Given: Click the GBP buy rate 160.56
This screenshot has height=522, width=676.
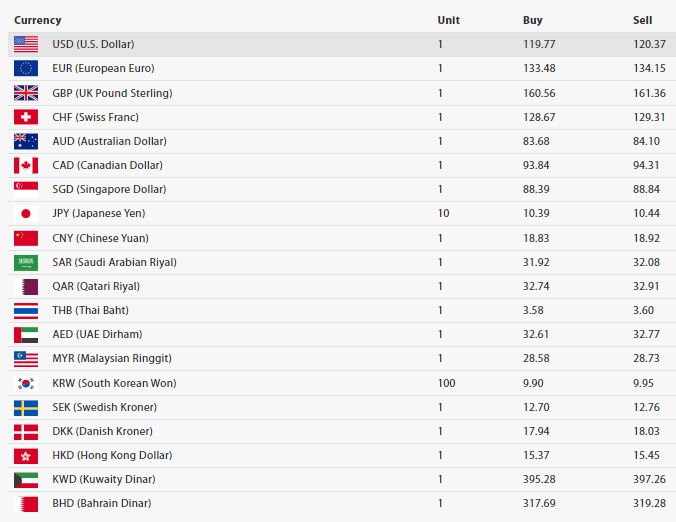Looking at the screenshot, I should coord(539,93).
